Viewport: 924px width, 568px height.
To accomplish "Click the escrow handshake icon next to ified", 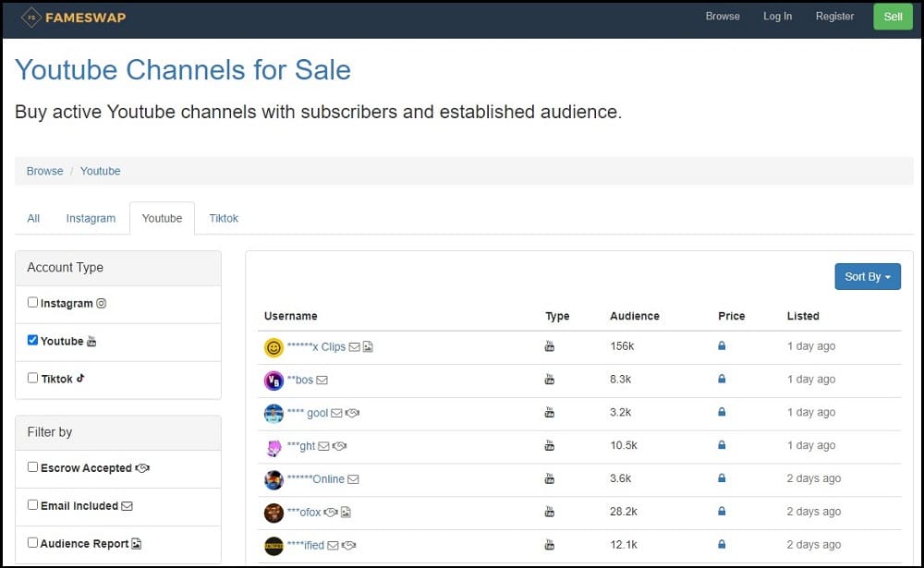I will tap(349, 546).
